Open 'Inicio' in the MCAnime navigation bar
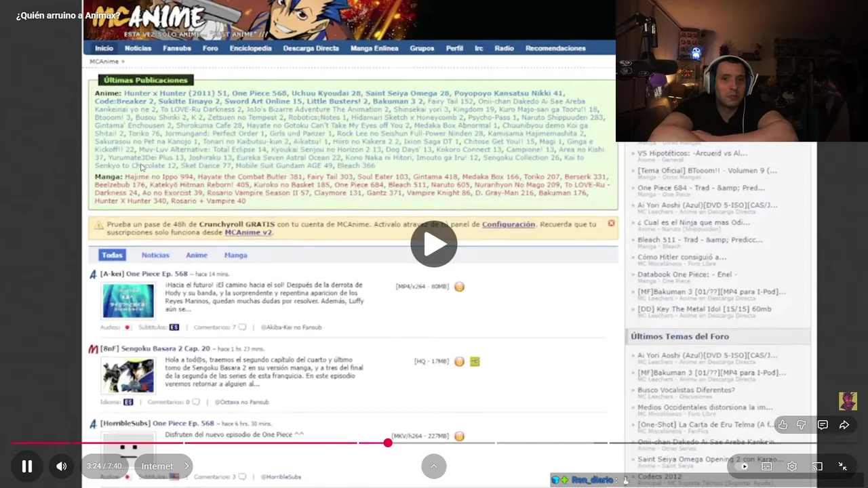Image resolution: width=868 pixels, height=488 pixels. (x=104, y=48)
